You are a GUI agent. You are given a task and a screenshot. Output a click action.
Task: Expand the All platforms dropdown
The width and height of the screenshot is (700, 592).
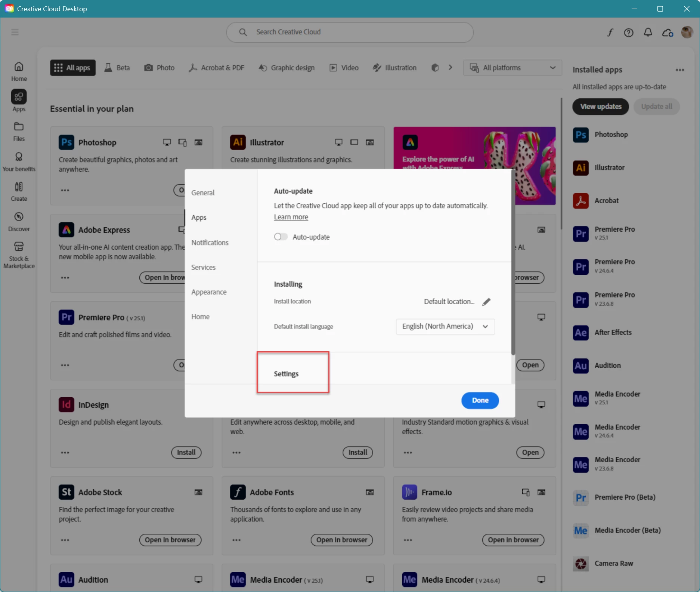(512, 68)
